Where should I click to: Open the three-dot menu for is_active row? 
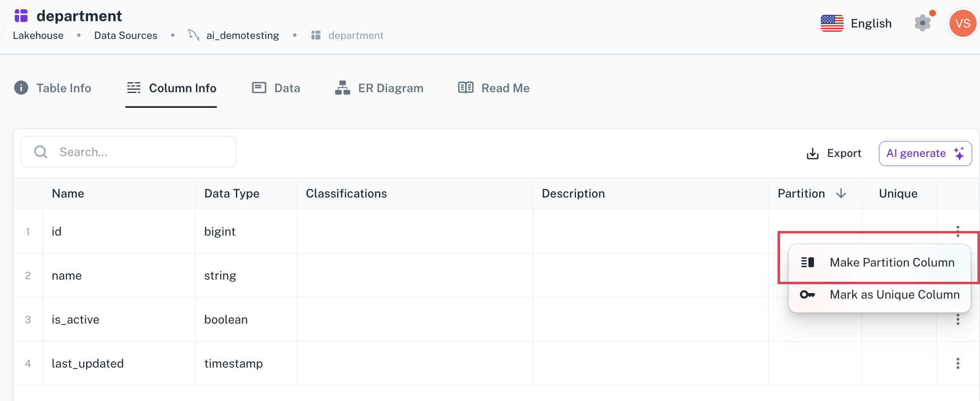(x=958, y=319)
